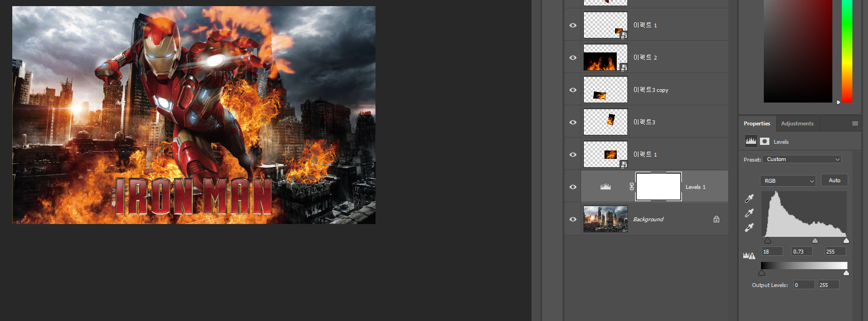Click the IRON MAN title on canvas
Image resolution: width=868 pixels, height=321 pixels.
(x=193, y=197)
